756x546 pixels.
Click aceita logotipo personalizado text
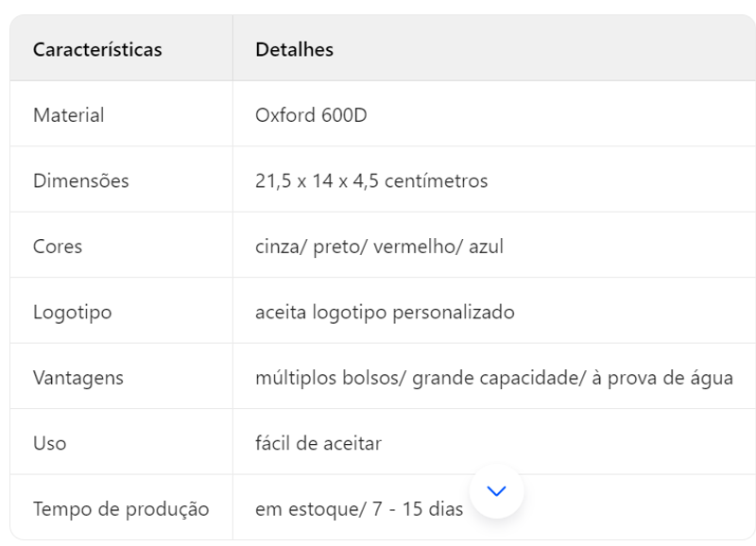(x=385, y=313)
